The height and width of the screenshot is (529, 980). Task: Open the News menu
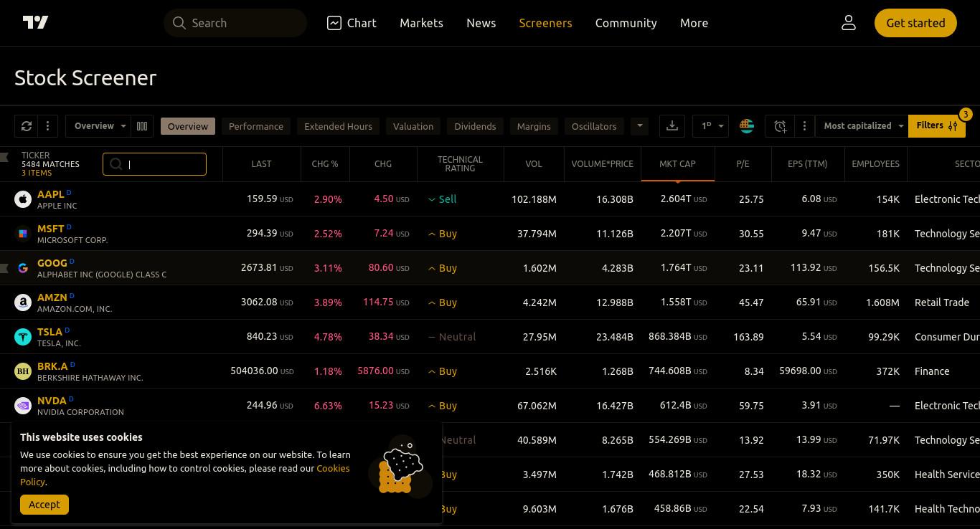481,23
